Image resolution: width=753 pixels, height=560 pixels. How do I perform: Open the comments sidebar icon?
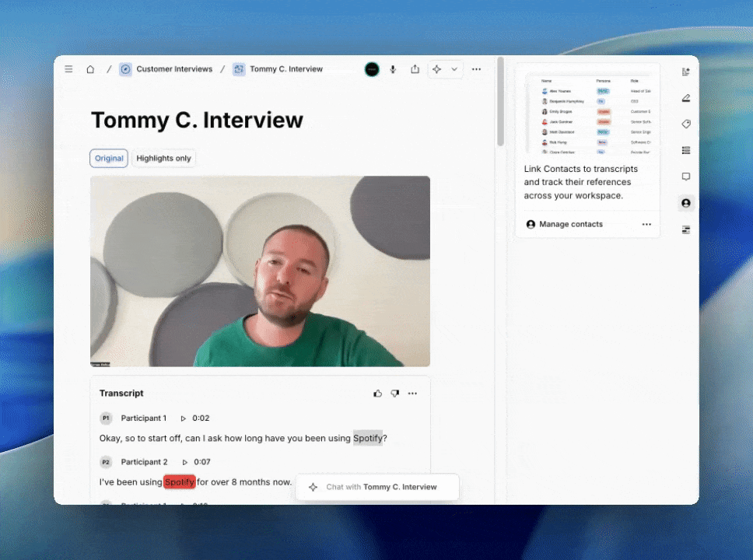686,177
